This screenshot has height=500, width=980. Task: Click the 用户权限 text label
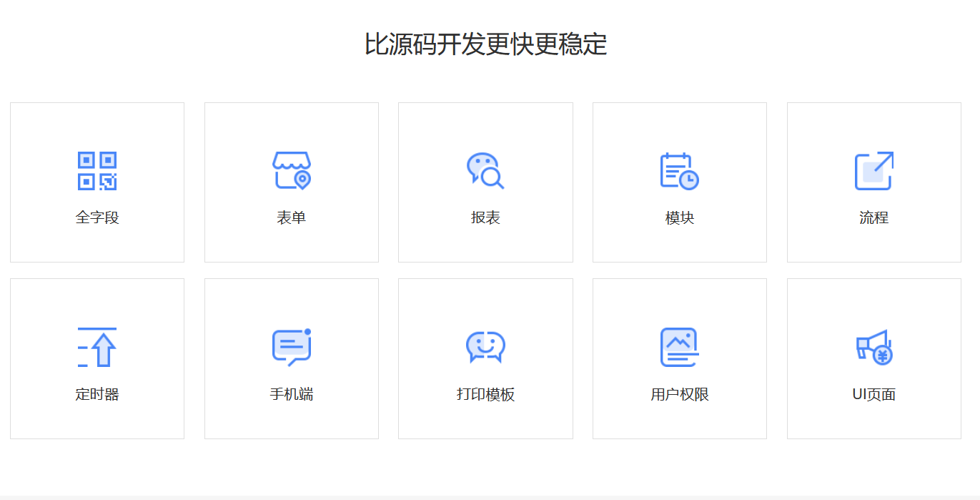(x=679, y=393)
